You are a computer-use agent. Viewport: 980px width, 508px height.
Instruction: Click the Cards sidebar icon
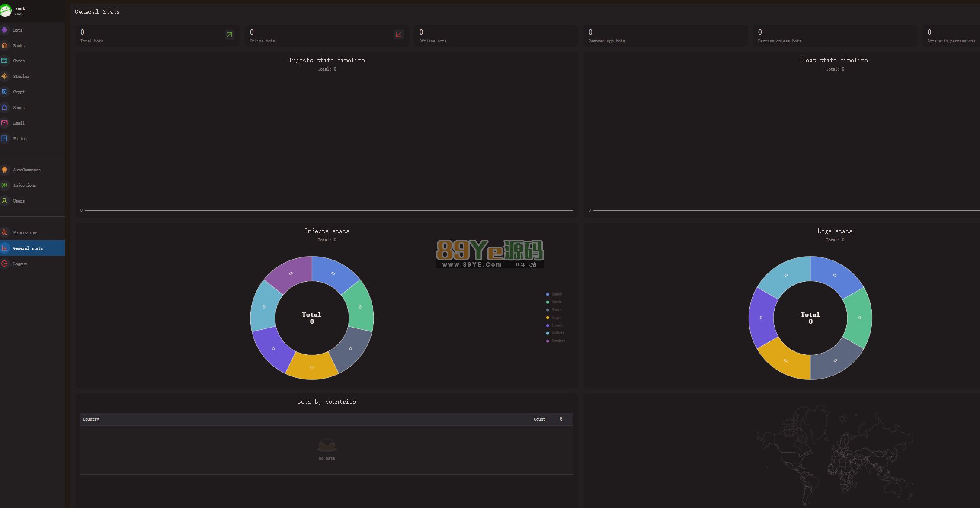(x=4, y=61)
